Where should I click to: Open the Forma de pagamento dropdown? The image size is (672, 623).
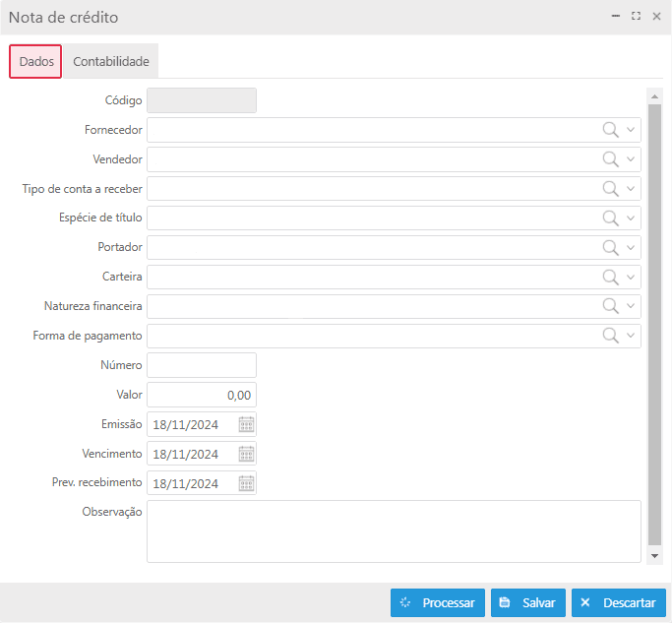point(631,337)
